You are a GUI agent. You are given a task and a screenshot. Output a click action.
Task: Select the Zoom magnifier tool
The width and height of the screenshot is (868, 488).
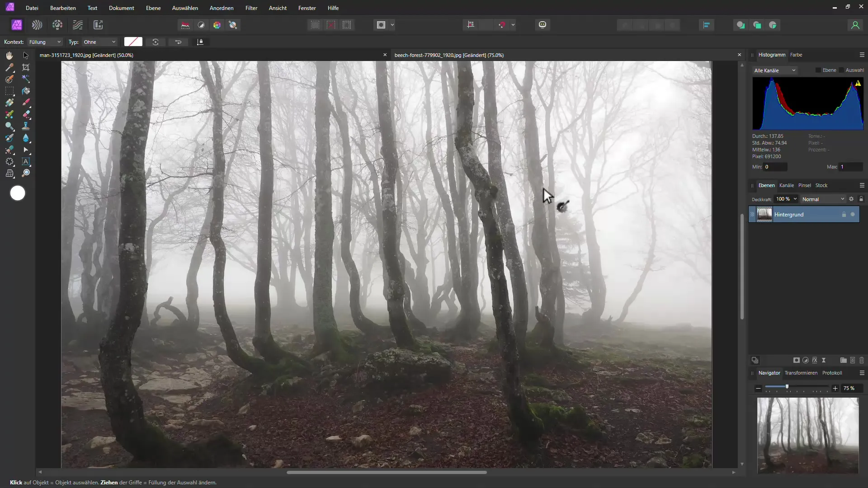pyautogui.click(x=26, y=173)
